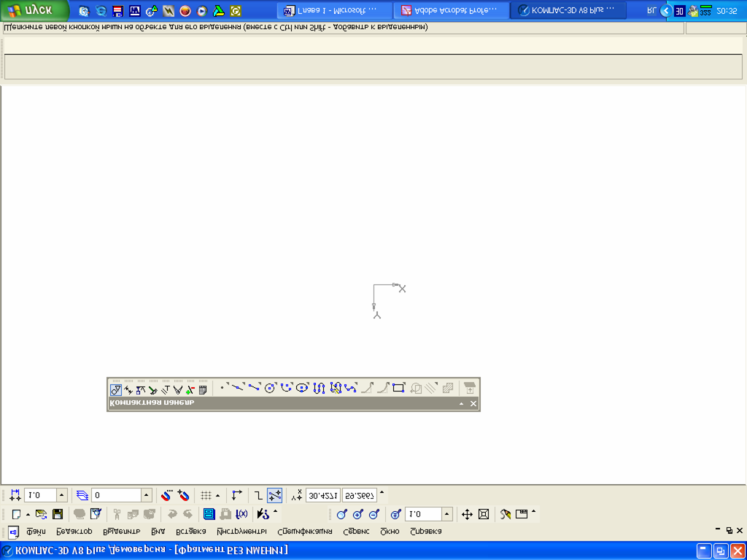Toggle local coordinate system button
Screen dimensions: 747x560
click(x=237, y=495)
